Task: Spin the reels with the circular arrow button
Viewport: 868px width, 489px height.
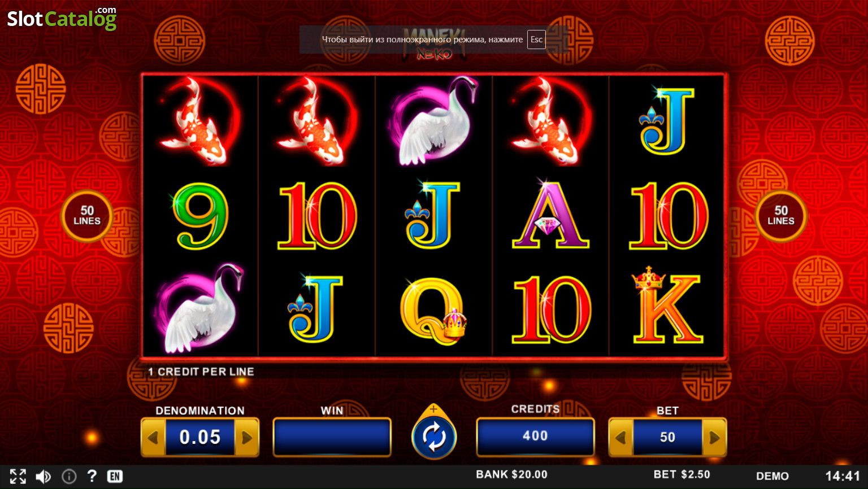Action: (433, 436)
